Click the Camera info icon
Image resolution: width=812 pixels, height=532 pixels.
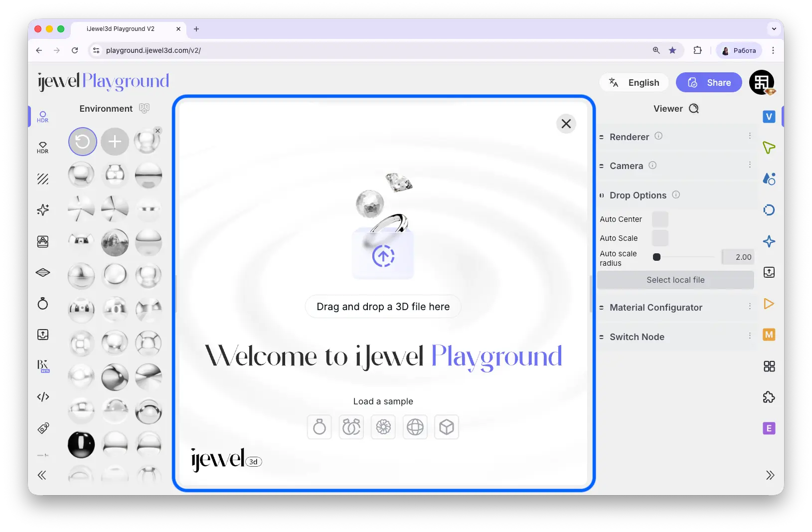coord(652,165)
